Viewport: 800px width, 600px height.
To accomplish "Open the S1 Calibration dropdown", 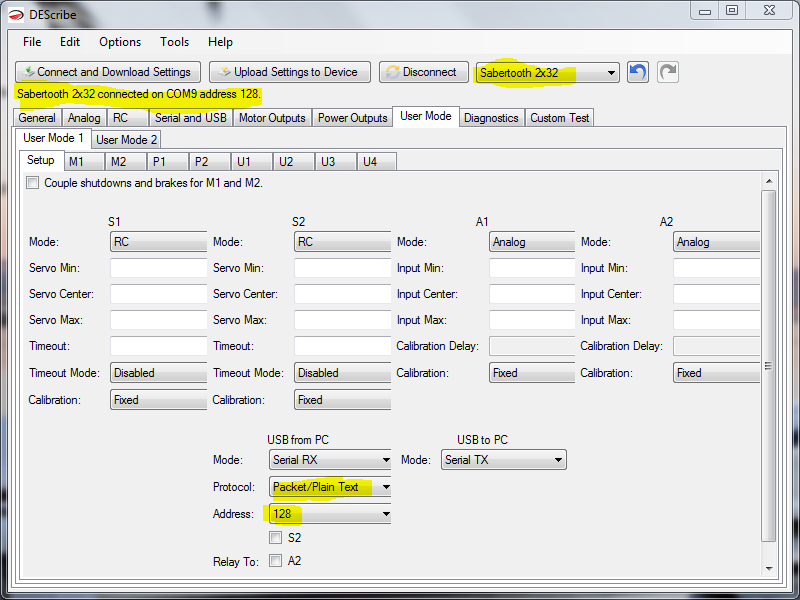I will click(x=159, y=400).
